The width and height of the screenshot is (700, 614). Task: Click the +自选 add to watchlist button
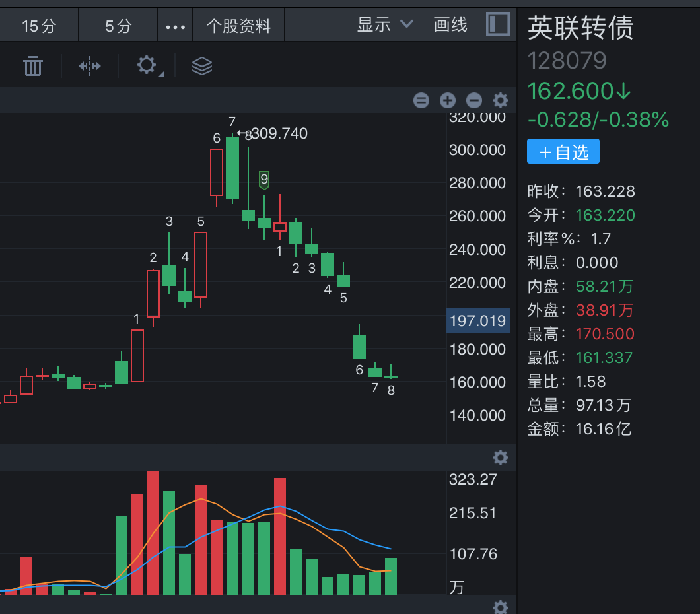[x=563, y=152]
